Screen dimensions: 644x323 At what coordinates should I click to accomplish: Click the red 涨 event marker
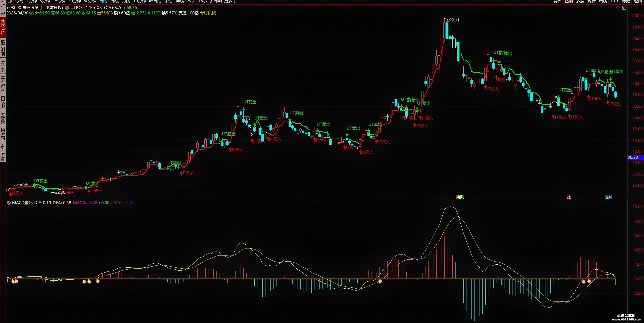[569, 197]
